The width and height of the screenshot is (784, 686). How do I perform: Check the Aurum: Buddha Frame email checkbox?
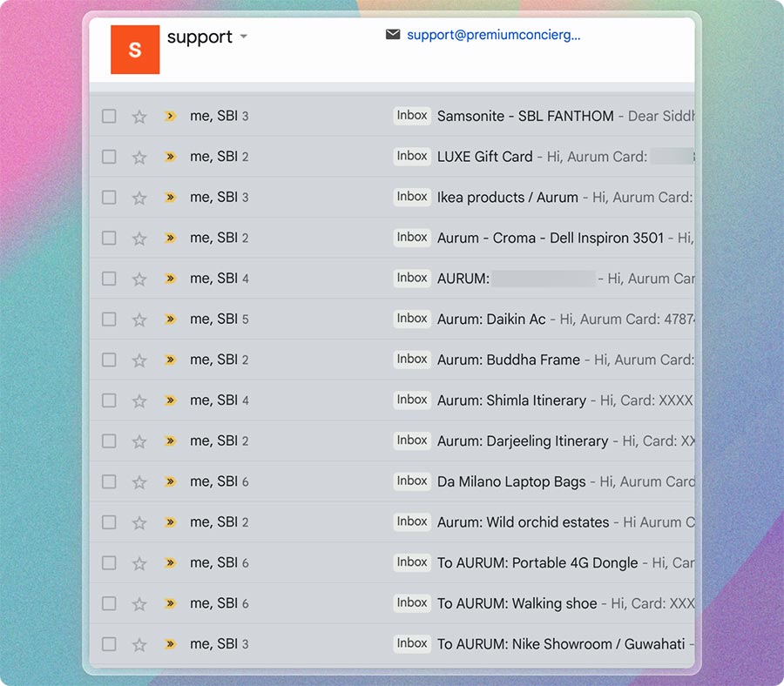[x=109, y=360]
